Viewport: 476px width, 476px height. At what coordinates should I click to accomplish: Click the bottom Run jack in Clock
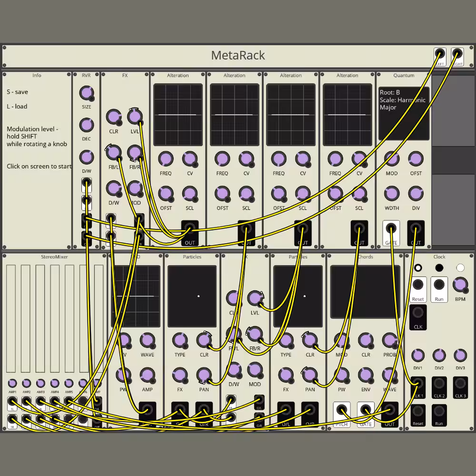pyautogui.click(x=439, y=411)
